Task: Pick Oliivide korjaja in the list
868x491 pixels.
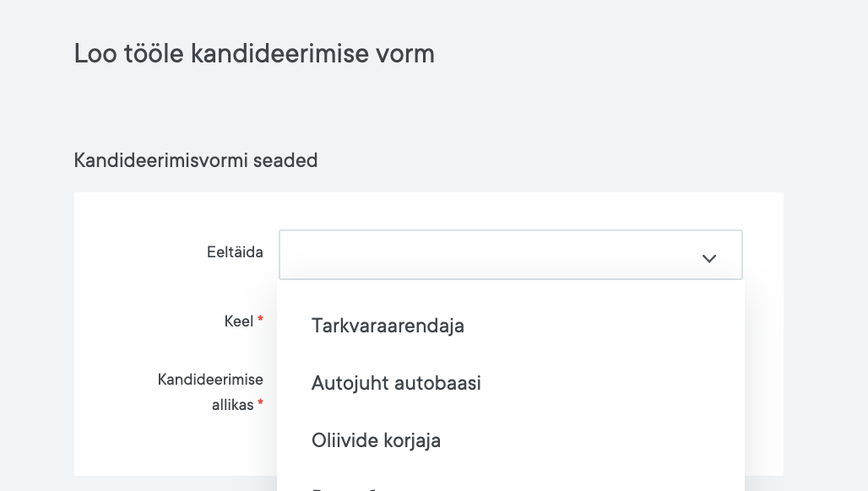Action: (x=376, y=440)
